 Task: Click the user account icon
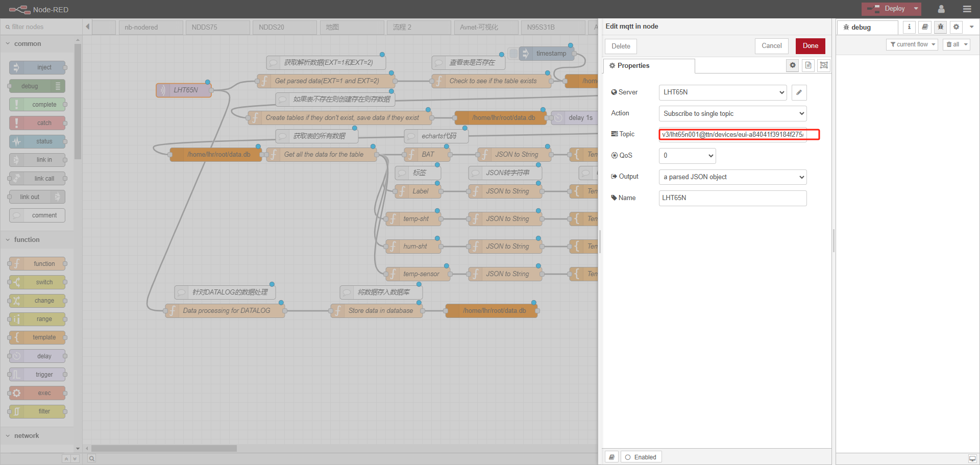(x=941, y=9)
